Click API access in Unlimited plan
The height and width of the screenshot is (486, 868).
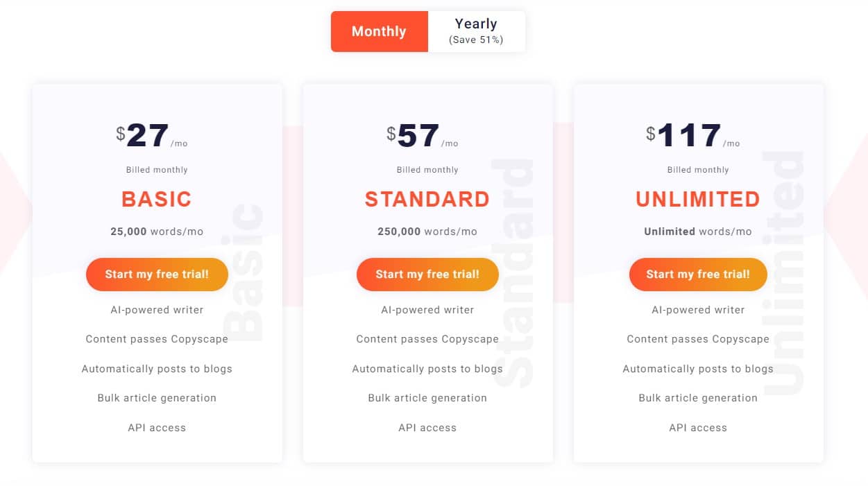698,428
